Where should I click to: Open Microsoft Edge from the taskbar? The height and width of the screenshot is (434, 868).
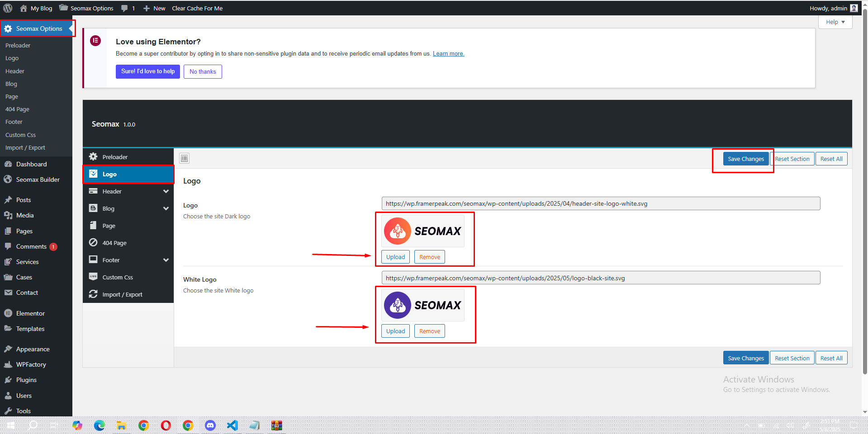[x=100, y=425]
